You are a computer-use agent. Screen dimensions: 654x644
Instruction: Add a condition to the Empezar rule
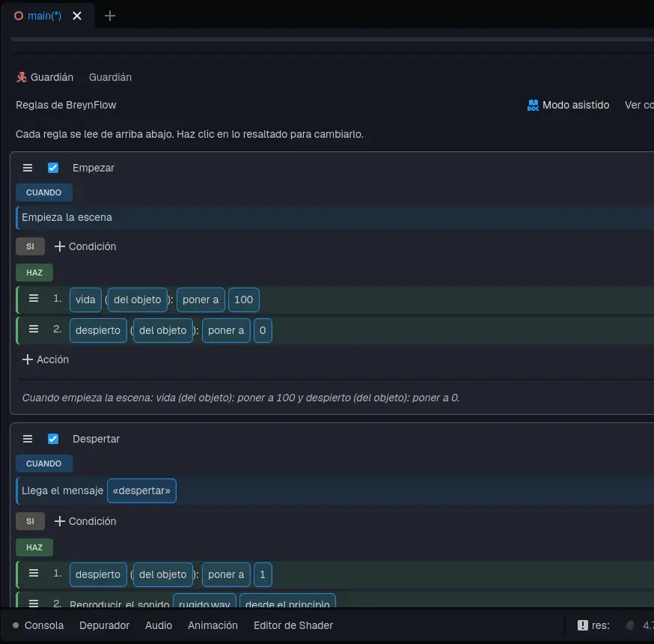[x=85, y=246]
